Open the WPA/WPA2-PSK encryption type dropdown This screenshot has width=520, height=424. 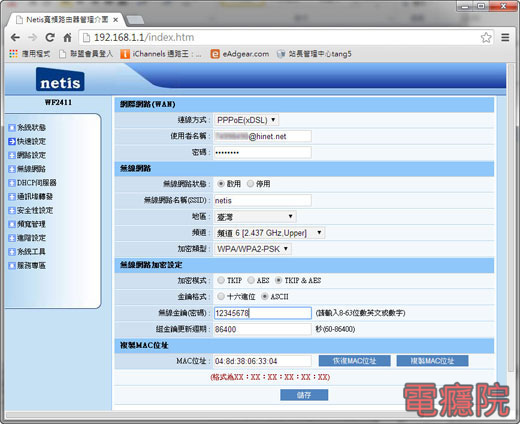point(253,249)
